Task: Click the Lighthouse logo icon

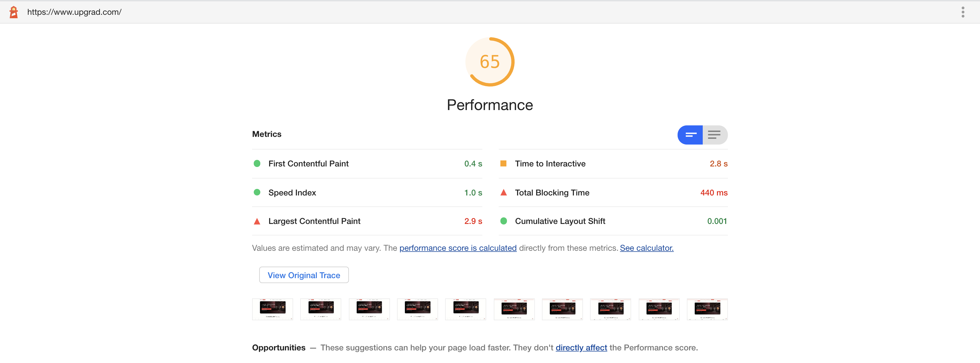Action: pyautogui.click(x=14, y=12)
